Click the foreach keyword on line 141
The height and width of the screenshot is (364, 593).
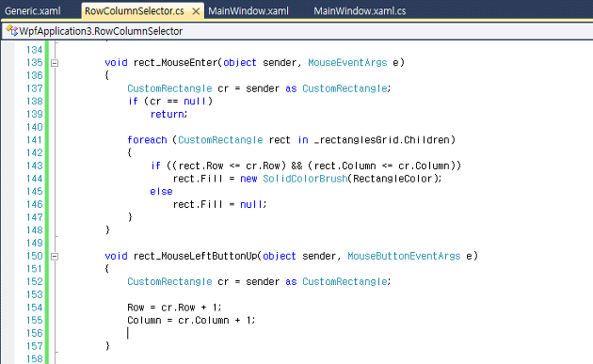click(x=147, y=140)
